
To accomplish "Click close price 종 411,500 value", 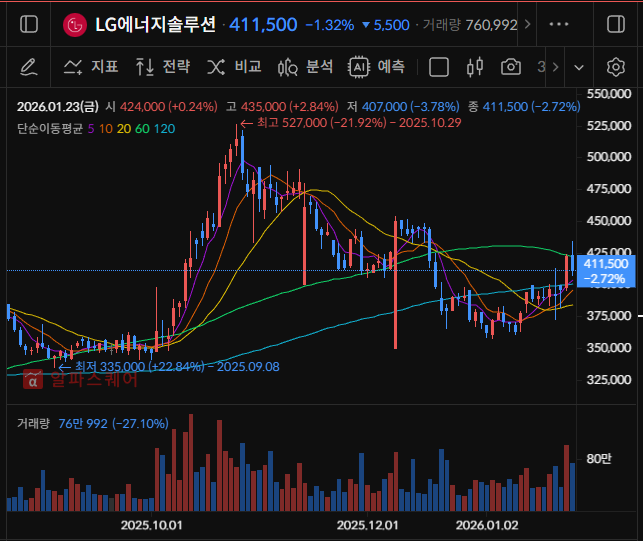I will tap(524, 107).
